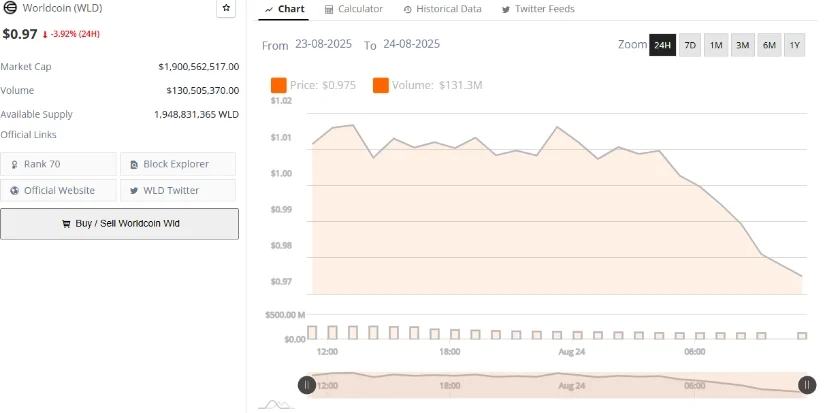Click the $1.02 y-axis label
This screenshot has height=413, width=825.
coord(281,100)
